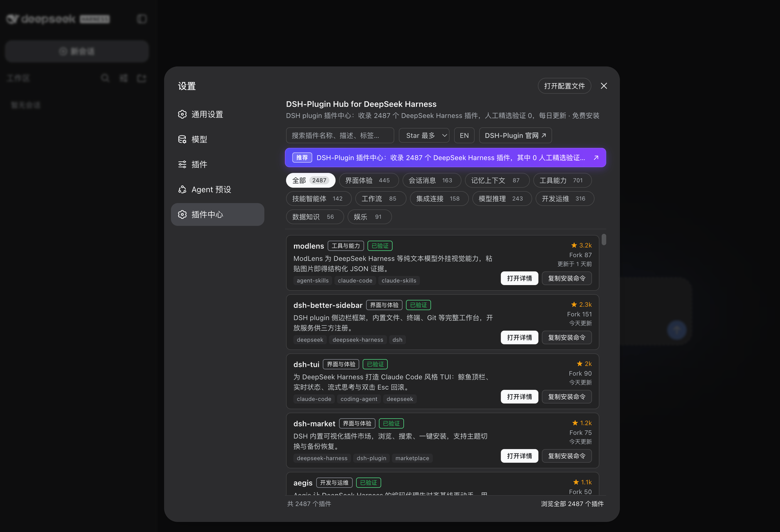This screenshot has width=780, height=532.
Task: Click the general settings gear icon
Action: (182, 114)
